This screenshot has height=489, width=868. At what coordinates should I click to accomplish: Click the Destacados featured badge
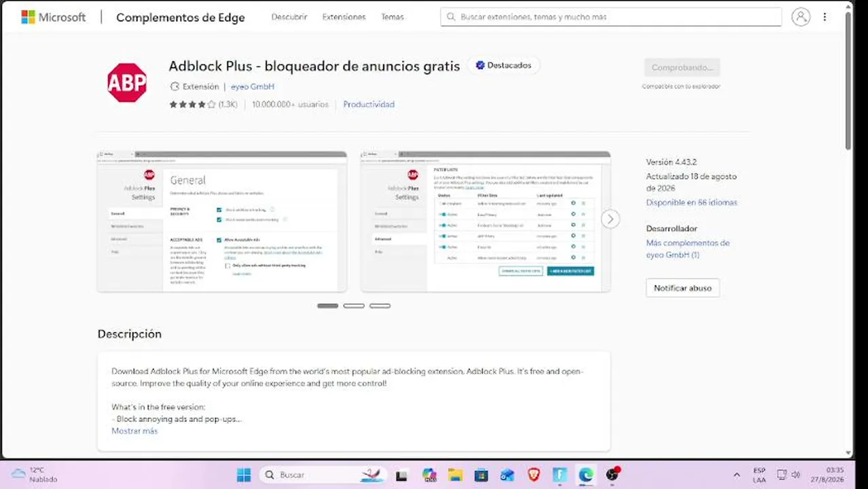coord(503,65)
